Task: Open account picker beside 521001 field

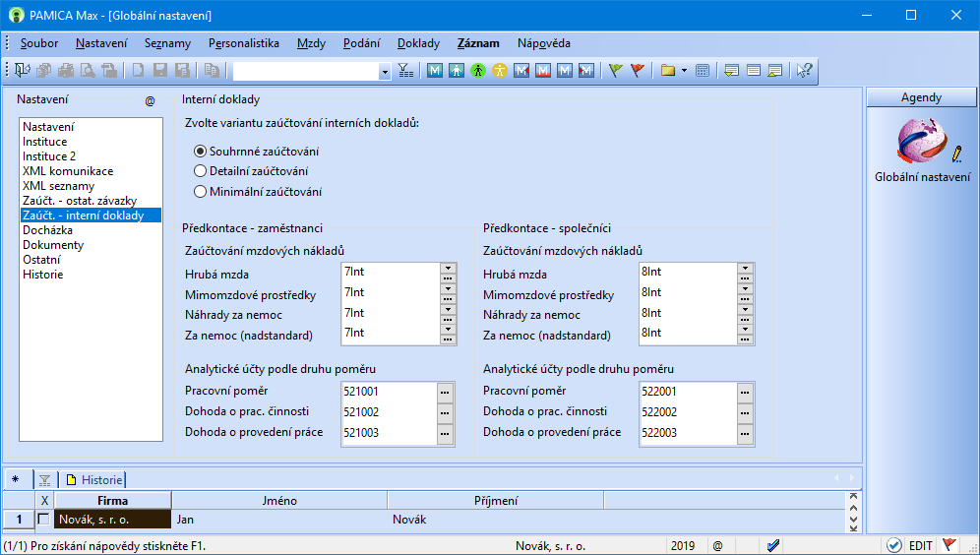Action: [x=445, y=392]
